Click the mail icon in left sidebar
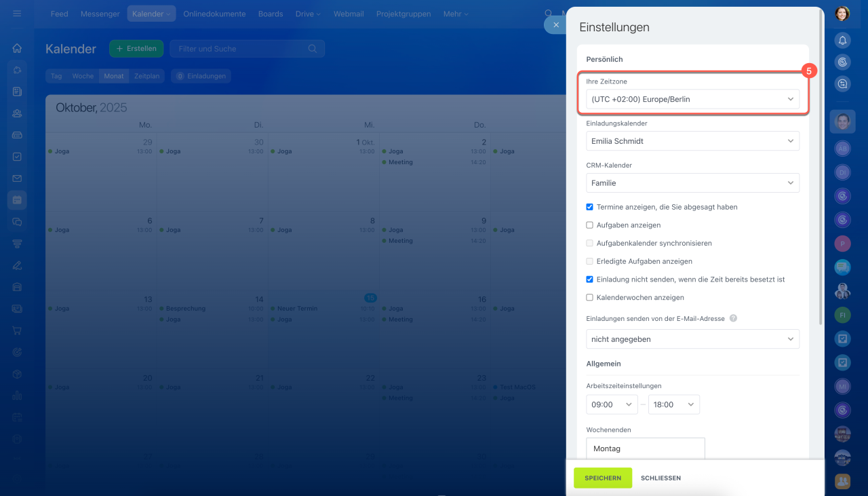 (17, 178)
